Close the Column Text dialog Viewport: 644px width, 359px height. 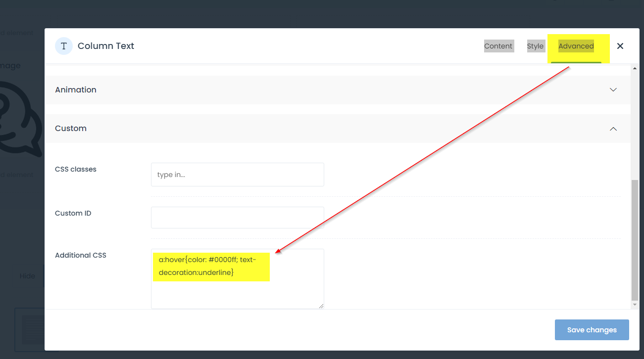620,46
